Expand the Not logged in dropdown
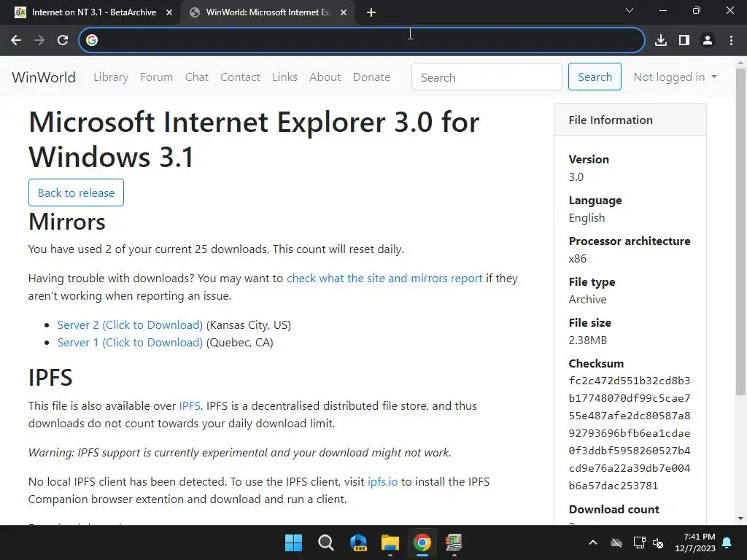The height and width of the screenshot is (560, 747). click(675, 77)
